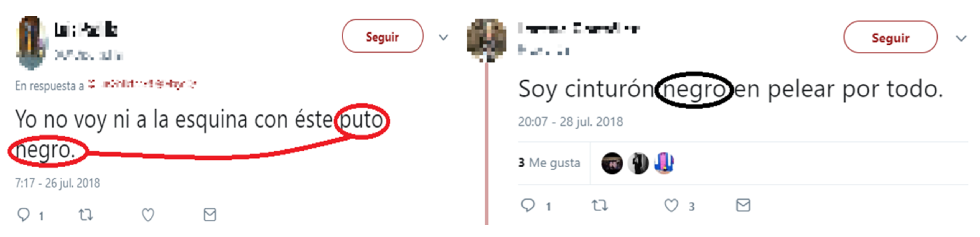Like the right tweet with heart icon
Image resolution: width=980 pixels, height=237 pixels.
point(671,205)
